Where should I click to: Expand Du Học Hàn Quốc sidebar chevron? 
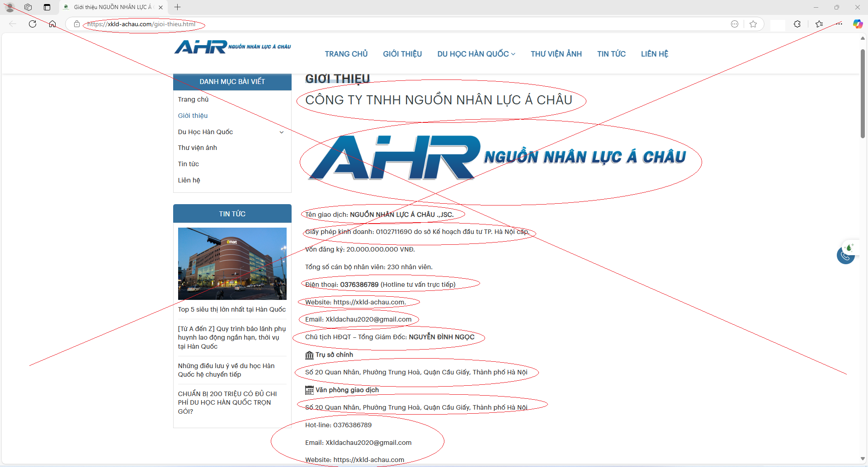282,132
